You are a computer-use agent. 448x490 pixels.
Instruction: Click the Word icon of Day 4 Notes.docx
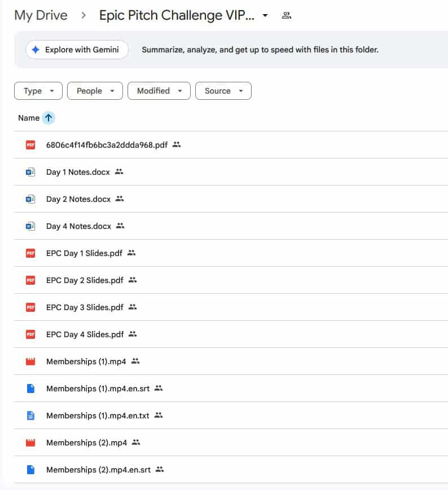click(30, 226)
